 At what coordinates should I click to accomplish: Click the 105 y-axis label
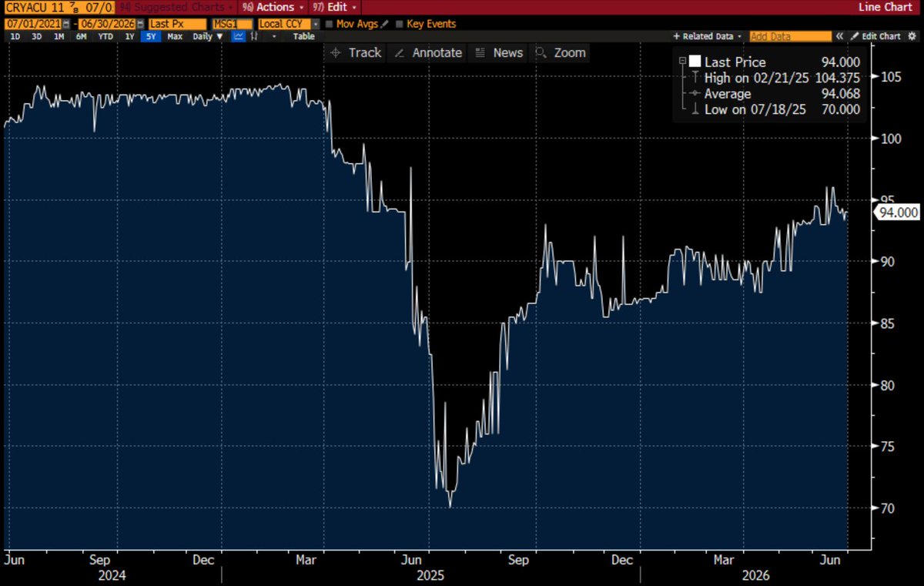point(891,76)
